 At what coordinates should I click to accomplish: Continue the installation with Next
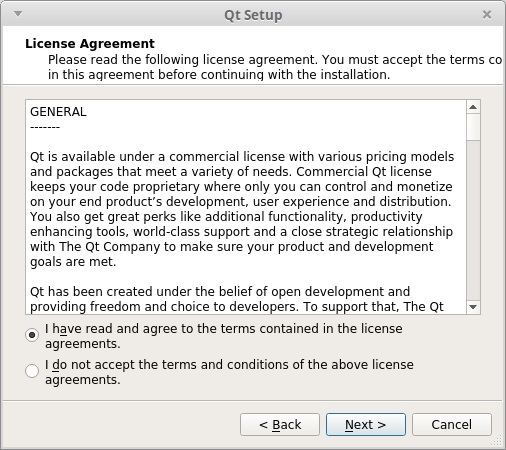[366, 425]
